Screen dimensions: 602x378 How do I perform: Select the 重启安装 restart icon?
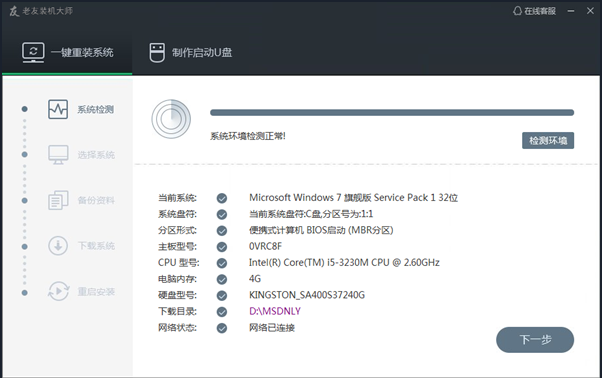pyautogui.click(x=58, y=291)
